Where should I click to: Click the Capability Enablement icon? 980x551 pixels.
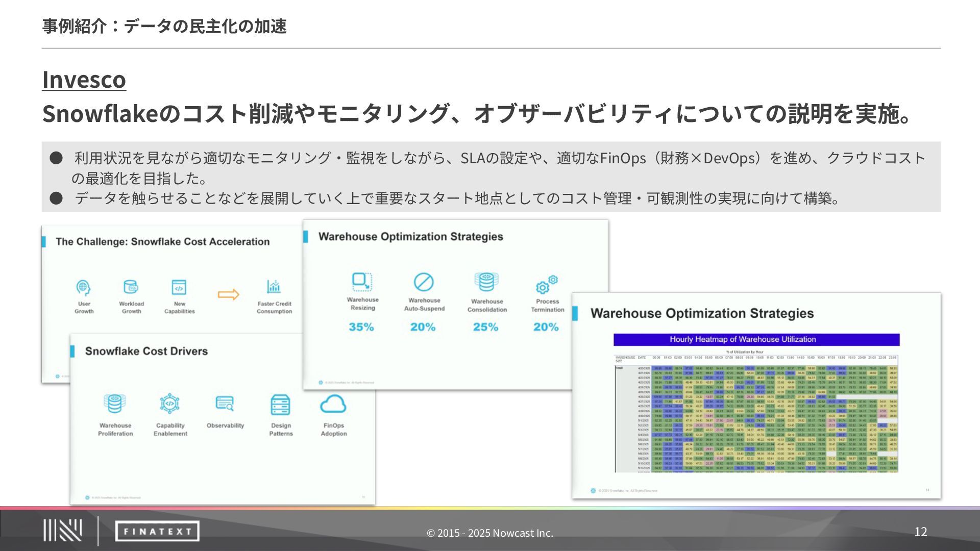(x=169, y=404)
